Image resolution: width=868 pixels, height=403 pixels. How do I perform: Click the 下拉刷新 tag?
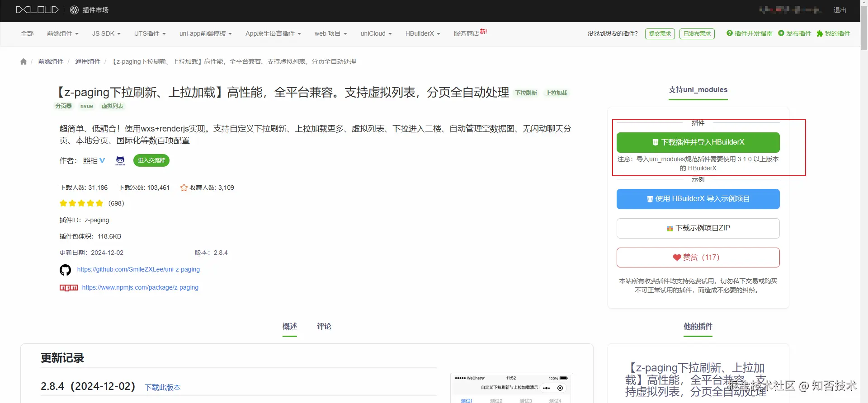click(x=526, y=93)
